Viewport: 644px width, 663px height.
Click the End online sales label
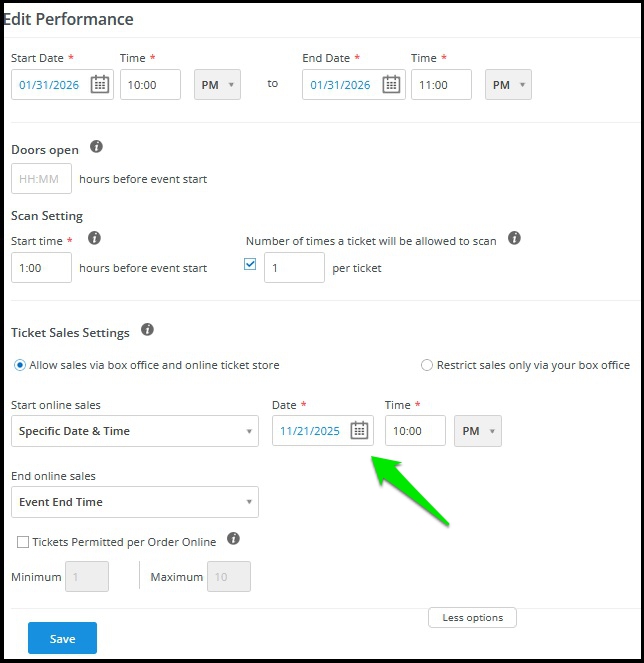click(x=53, y=476)
